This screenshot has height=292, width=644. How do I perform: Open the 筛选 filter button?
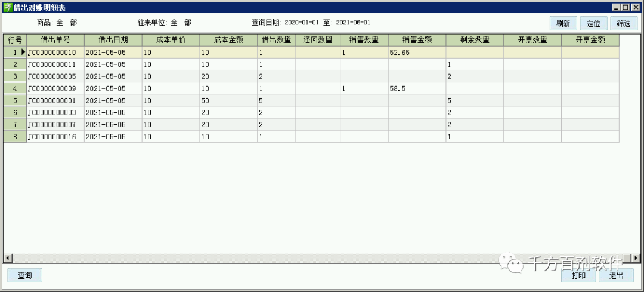tap(624, 24)
